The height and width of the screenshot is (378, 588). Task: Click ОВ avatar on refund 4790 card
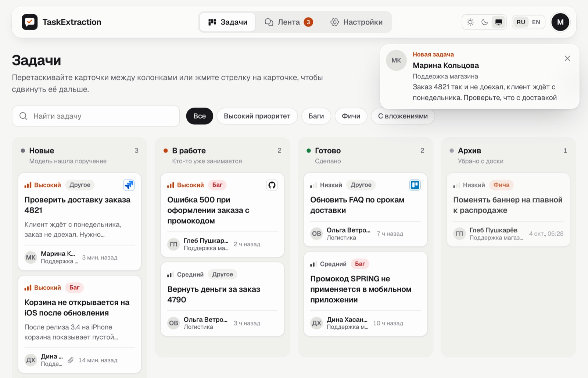pos(173,323)
